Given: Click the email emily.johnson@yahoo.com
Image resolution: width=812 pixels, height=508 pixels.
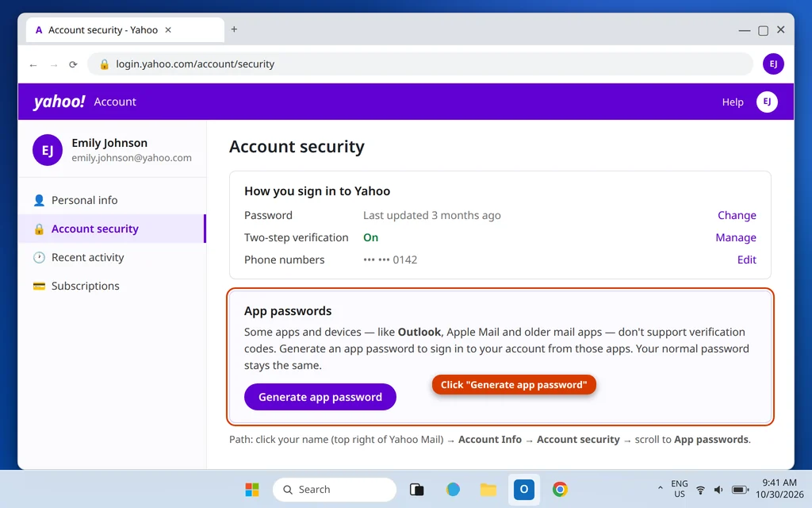Looking at the screenshot, I should click(x=132, y=158).
